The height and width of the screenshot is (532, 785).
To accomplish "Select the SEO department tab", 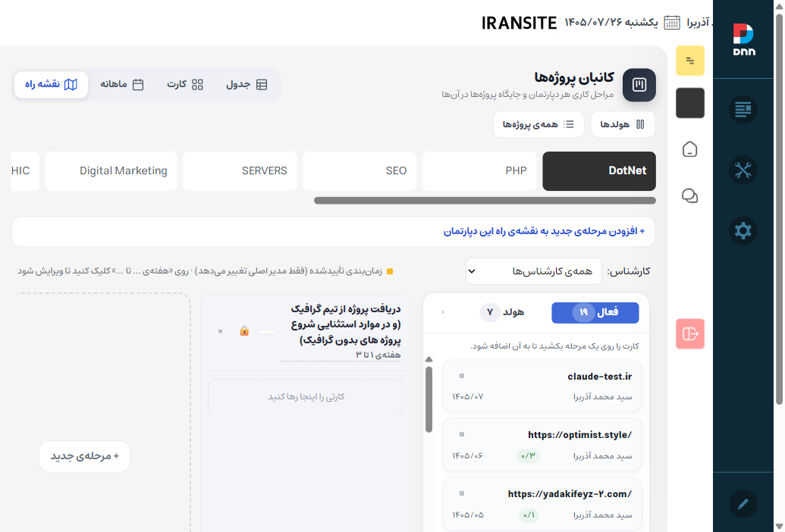I will point(360,171).
